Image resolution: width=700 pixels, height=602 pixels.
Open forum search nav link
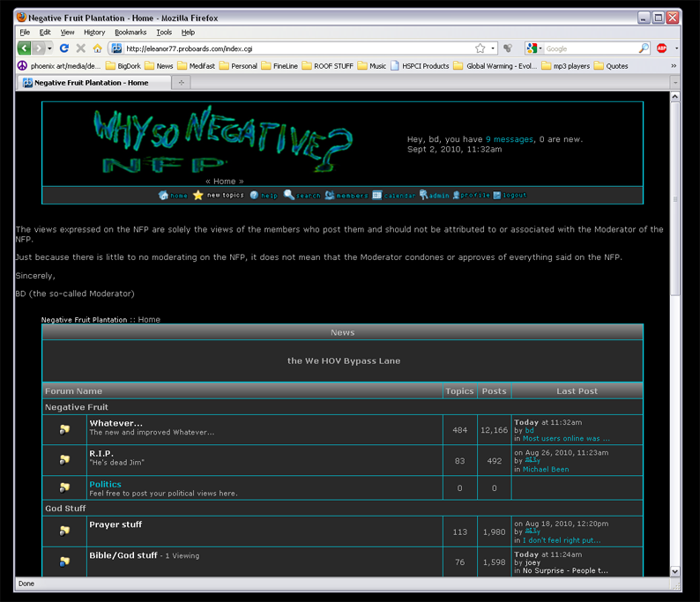[302, 196]
